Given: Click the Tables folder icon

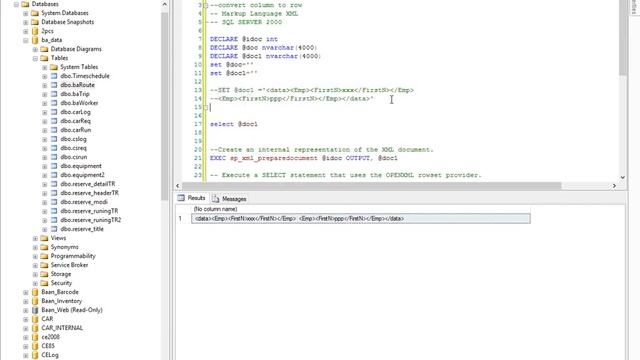Looking at the screenshot, I should pos(44,58).
